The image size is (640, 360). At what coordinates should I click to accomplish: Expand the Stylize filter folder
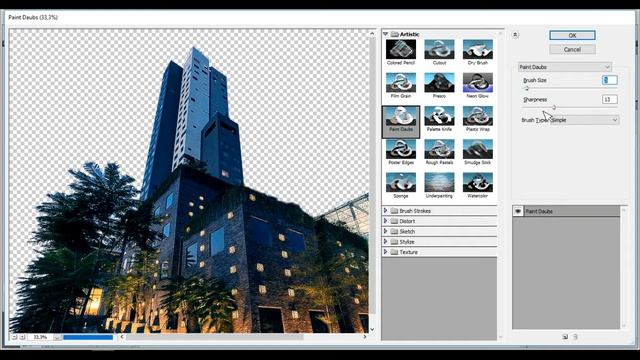click(x=386, y=242)
